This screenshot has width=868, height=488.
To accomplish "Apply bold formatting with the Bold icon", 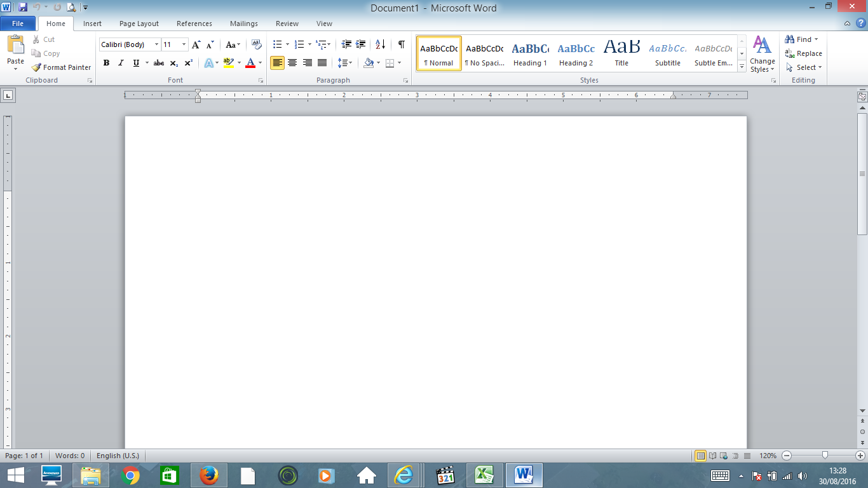I will [105, 63].
